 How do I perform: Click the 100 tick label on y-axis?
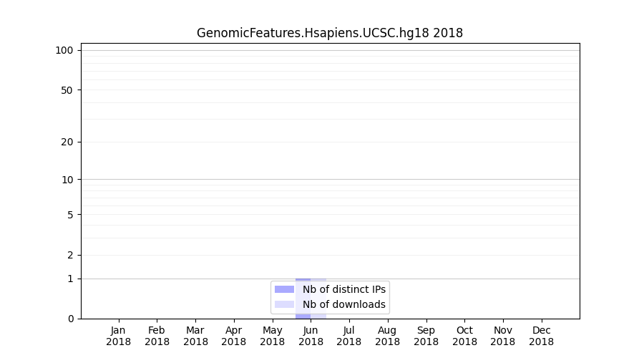coord(64,50)
